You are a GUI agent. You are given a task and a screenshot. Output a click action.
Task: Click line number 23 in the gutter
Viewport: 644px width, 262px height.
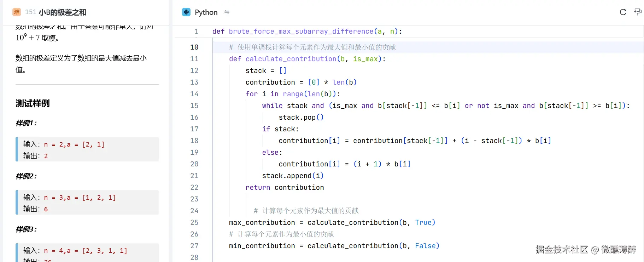194,199
